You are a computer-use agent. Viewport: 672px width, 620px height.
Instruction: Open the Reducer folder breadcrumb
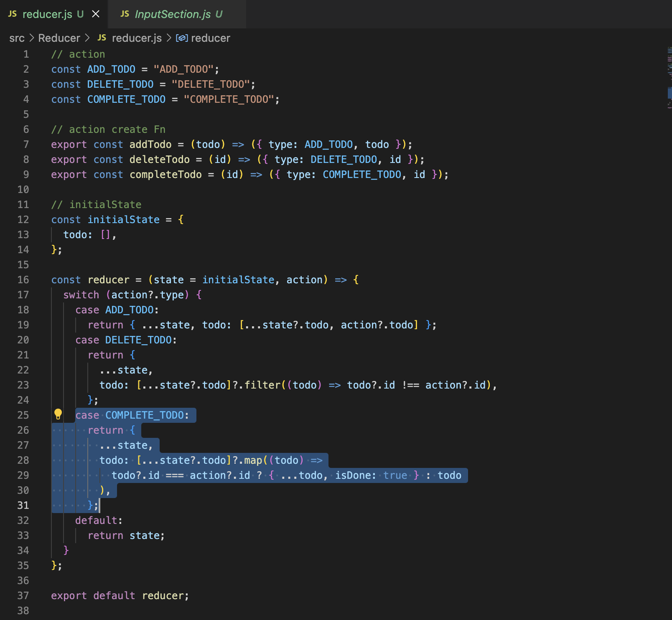(x=59, y=38)
